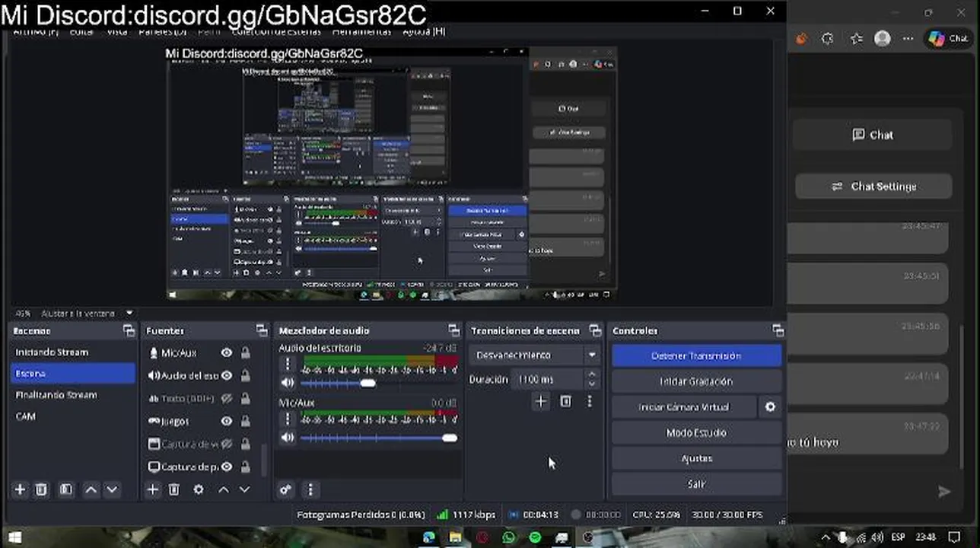Image resolution: width=980 pixels, height=548 pixels.
Task: Open Copilot Chat in browser toolbar
Action: 948,38
